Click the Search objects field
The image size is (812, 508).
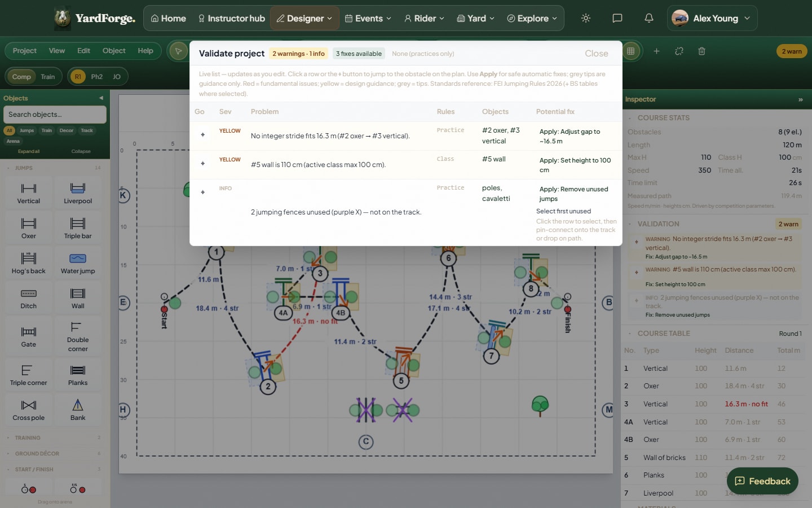click(x=55, y=115)
